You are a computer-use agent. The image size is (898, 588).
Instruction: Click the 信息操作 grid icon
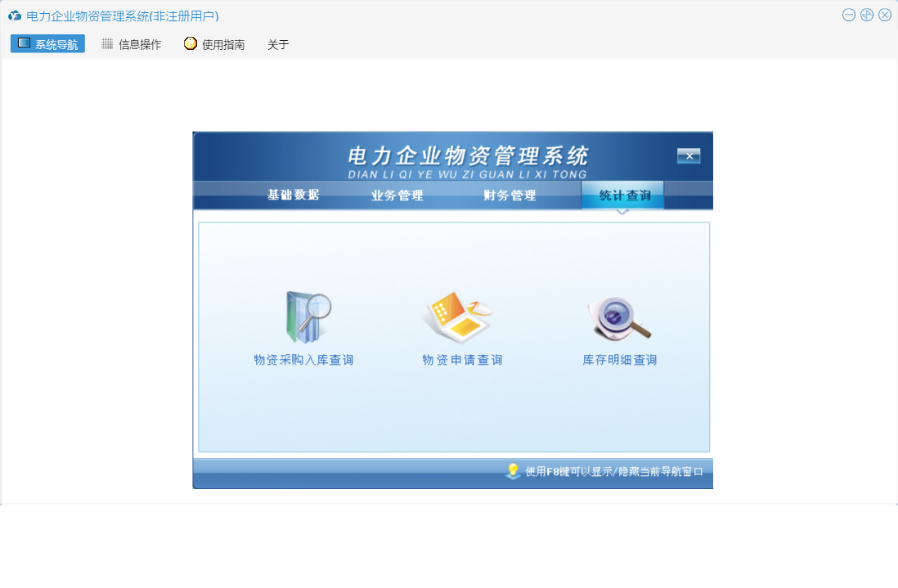click(x=107, y=43)
